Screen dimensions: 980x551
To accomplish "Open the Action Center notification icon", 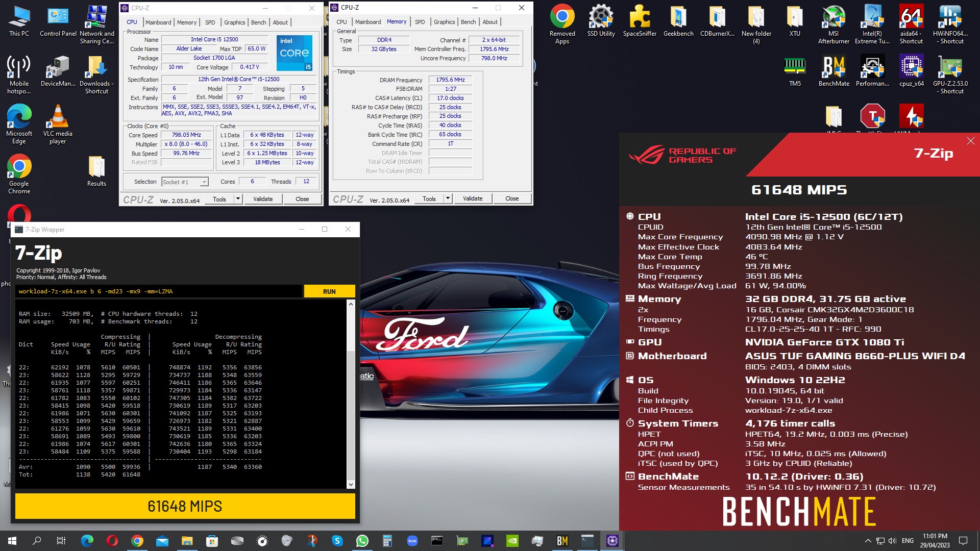I will point(963,541).
